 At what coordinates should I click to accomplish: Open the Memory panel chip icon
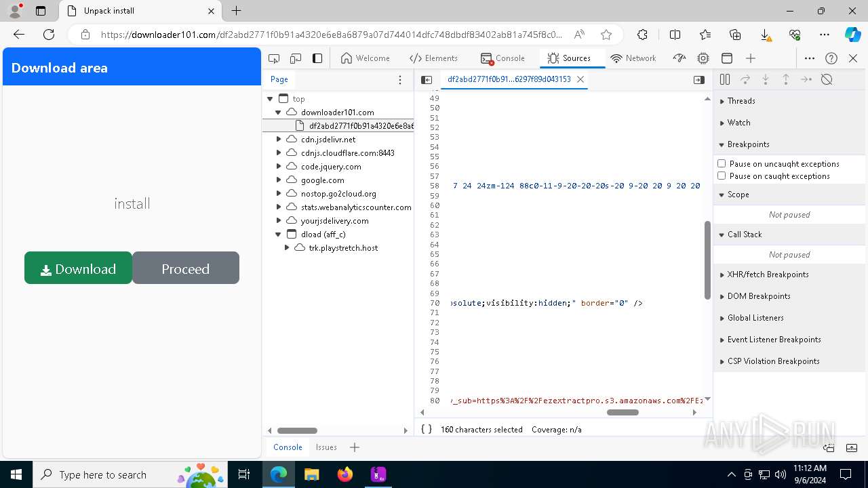(x=703, y=58)
